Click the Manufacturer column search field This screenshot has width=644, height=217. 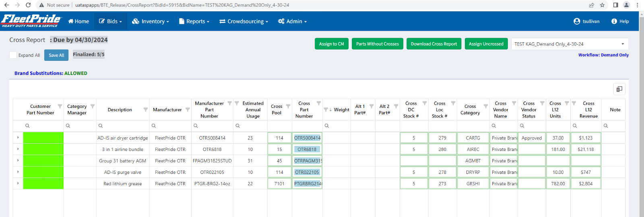(170, 126)
